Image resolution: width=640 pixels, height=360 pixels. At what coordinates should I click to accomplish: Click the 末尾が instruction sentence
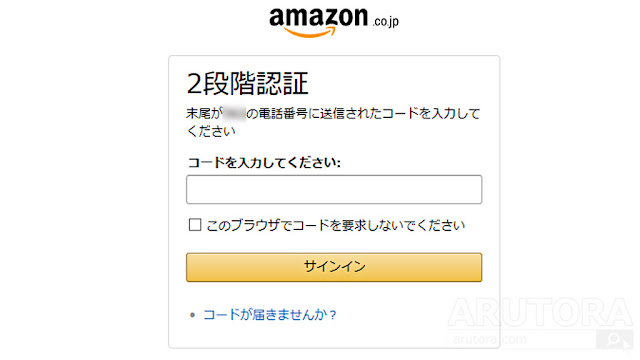(x=333, y=122)
